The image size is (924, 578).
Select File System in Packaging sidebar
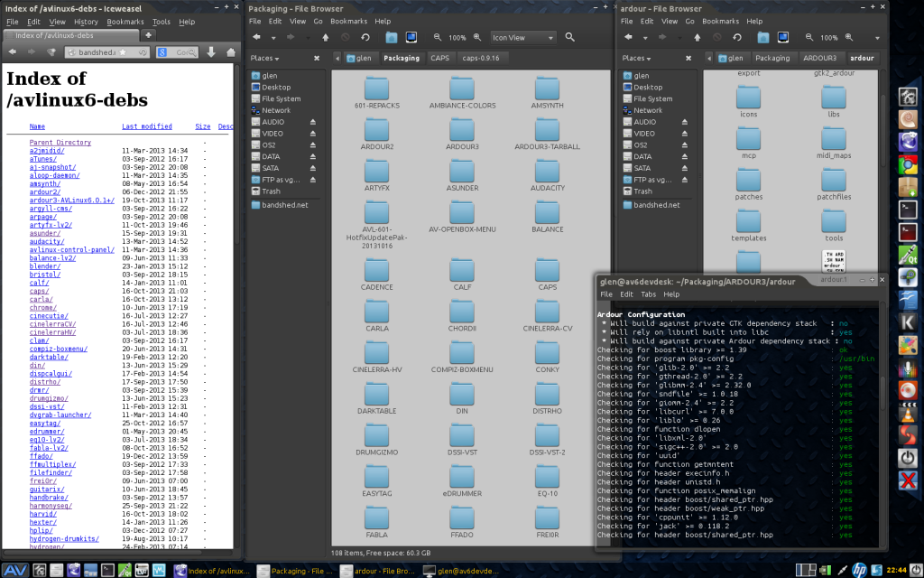click(x=282, y=99)
